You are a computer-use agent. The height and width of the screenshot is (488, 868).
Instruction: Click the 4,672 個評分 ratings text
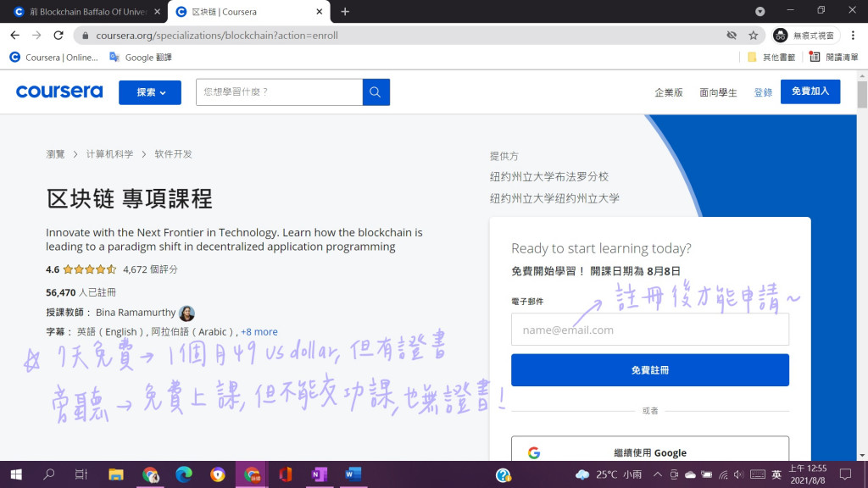point(150,269)
